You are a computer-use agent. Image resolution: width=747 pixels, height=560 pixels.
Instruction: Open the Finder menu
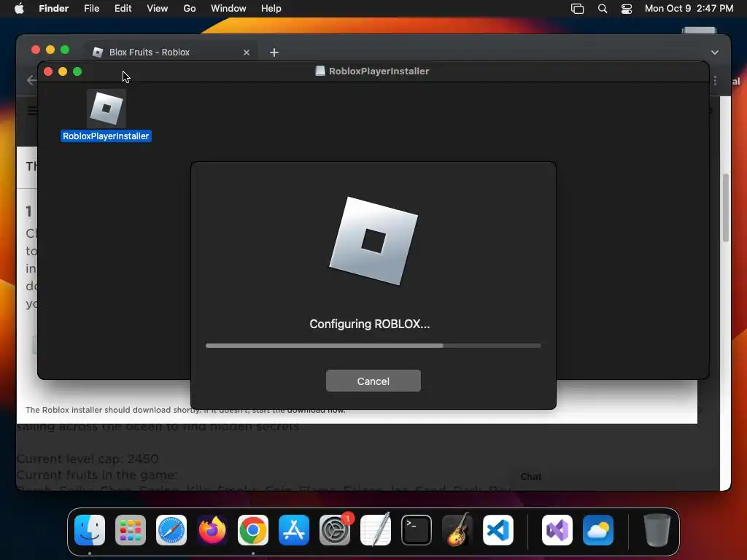54,9
